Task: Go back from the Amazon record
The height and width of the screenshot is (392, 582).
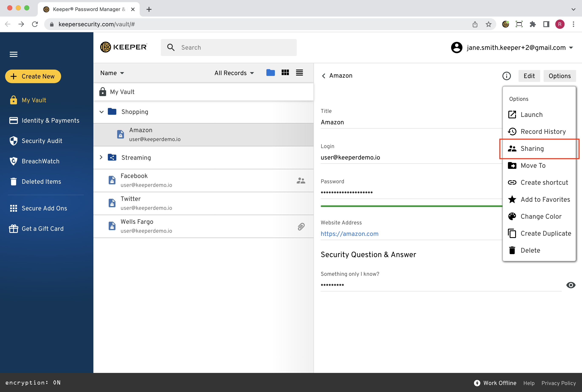Action: (x=324, y=76)
